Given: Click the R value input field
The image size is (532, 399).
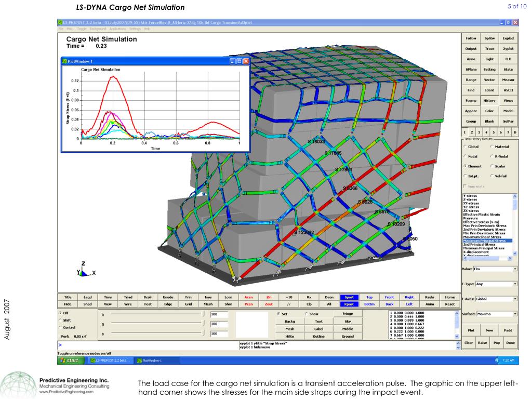Looking at the screenshot, I should [x=219, y=314].
